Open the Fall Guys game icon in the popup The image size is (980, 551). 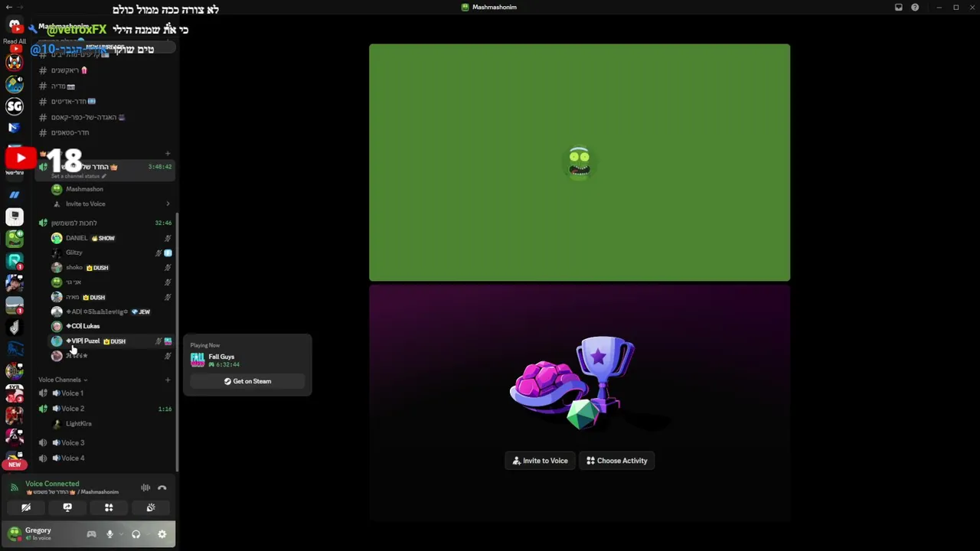198,360
